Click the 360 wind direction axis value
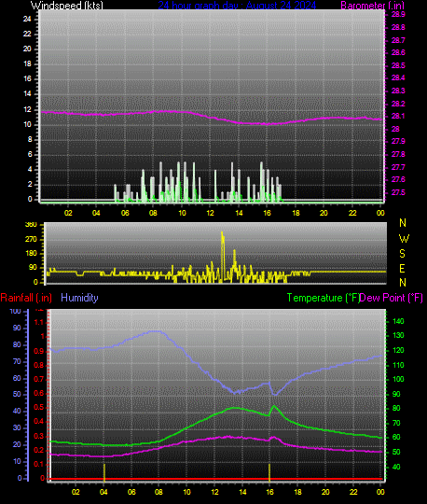This screenshot has height=504, width=427. 31,224
